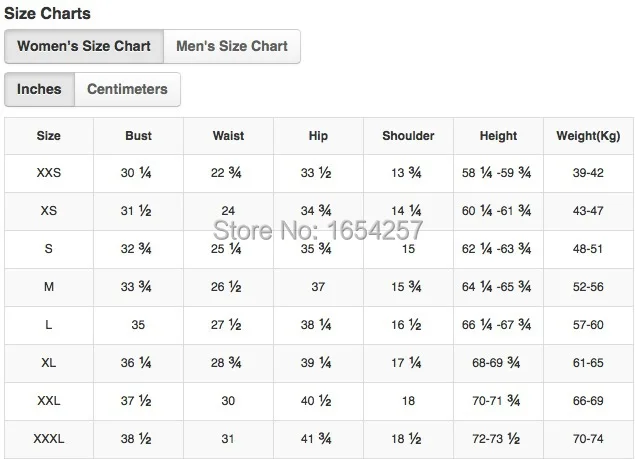Screen dimensions: 635x459
Task: Switch to Men's Size Chart tab
Action: coord(232,46)
